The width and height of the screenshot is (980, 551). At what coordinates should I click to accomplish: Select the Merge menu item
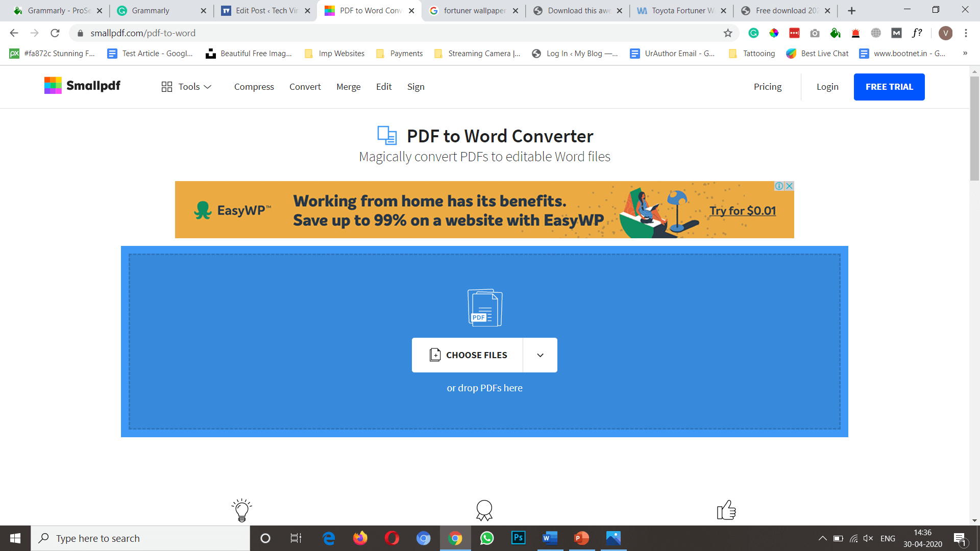pos(348,87)
